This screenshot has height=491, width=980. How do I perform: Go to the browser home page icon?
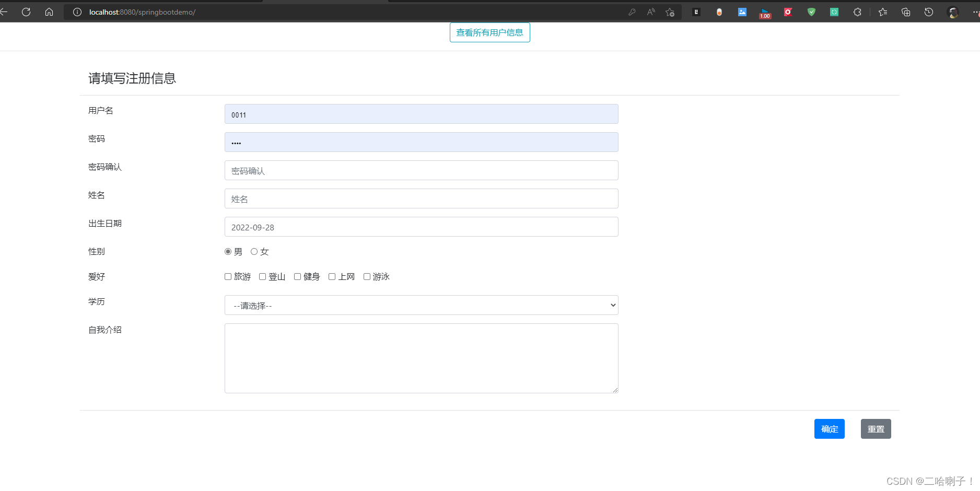49,11
